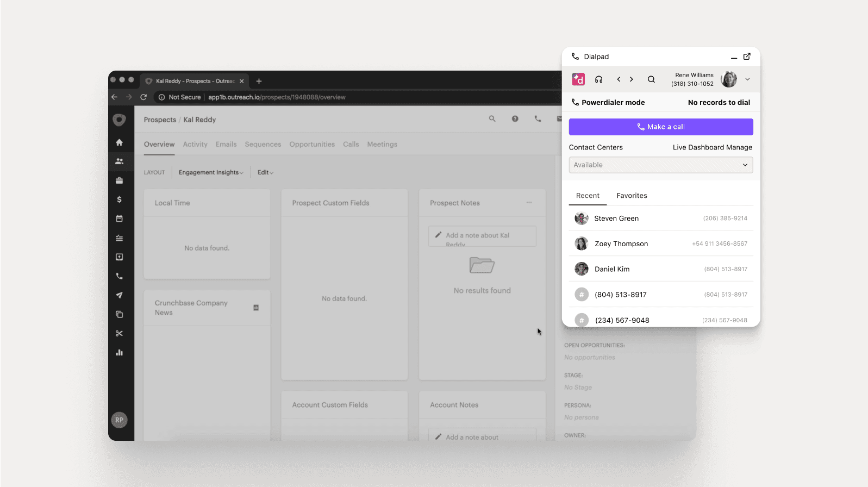Go back with Dialpad left arrow
Image resolution: width=868 pixels, height=487 pixels.
619,79
